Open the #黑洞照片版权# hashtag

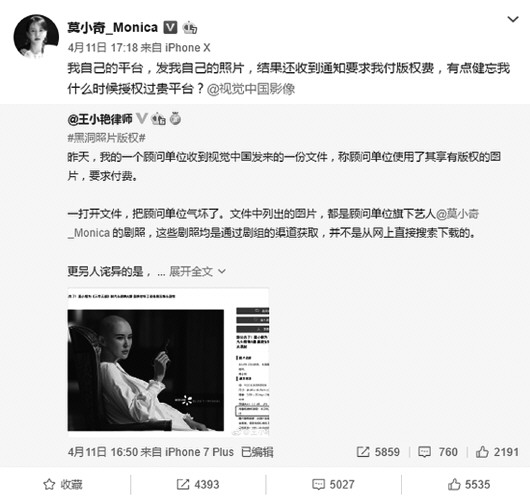click(x=106, y=138)
